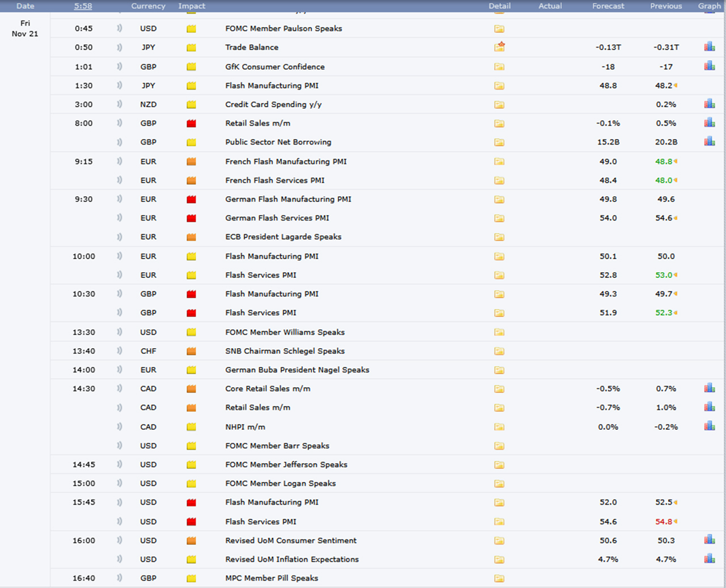Click the revised previous value 54.8 for USD Flash Services PMI

click(x=664, y=522)
